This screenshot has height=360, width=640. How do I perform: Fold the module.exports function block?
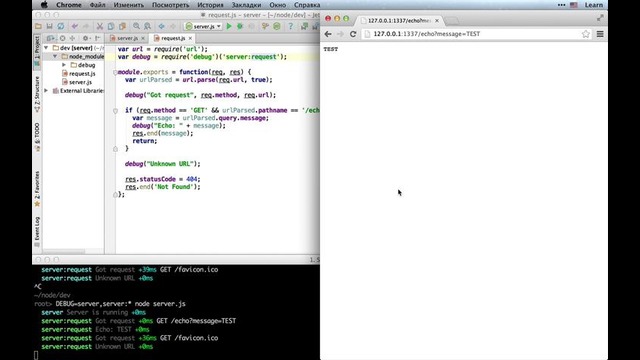pos(115,72)
